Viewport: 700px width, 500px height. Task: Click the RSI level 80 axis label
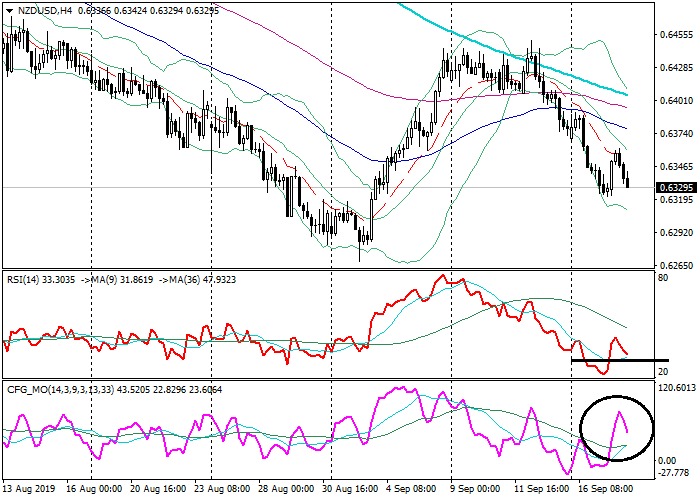coord(662,278)
